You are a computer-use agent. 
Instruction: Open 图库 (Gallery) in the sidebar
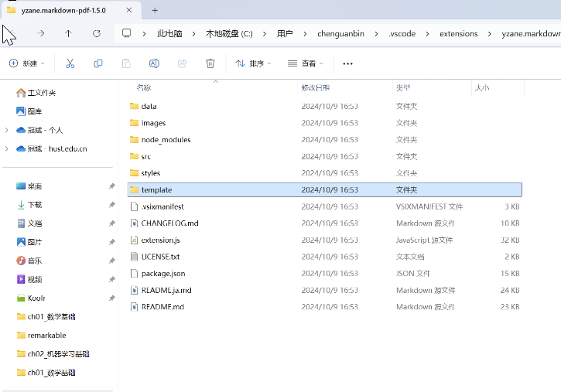[29, 111]
